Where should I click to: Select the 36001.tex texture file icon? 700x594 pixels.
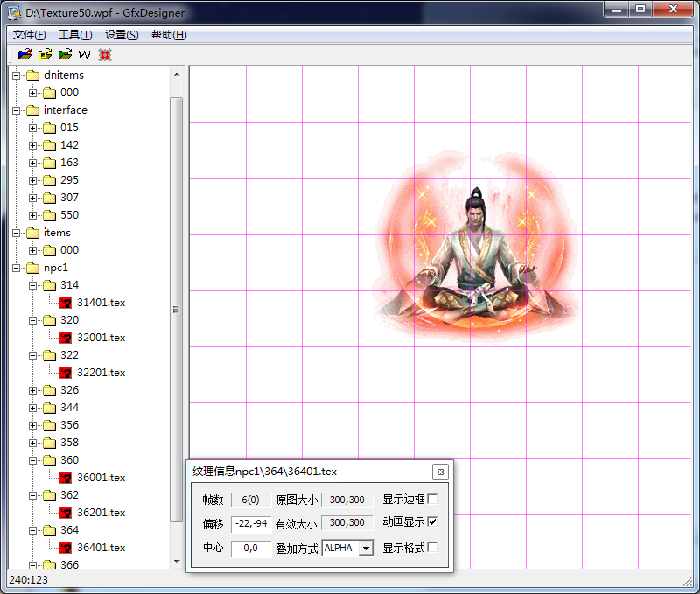(x=66, y=478)
